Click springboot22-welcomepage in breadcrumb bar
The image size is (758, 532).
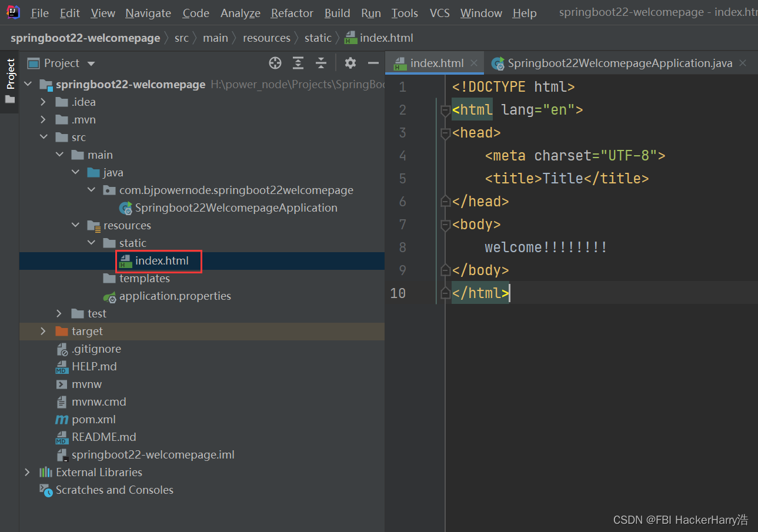point(85,38)
